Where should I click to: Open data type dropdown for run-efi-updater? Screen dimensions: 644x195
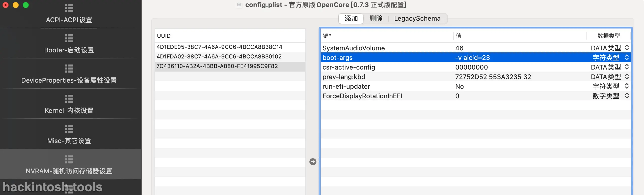coord(627,86)
